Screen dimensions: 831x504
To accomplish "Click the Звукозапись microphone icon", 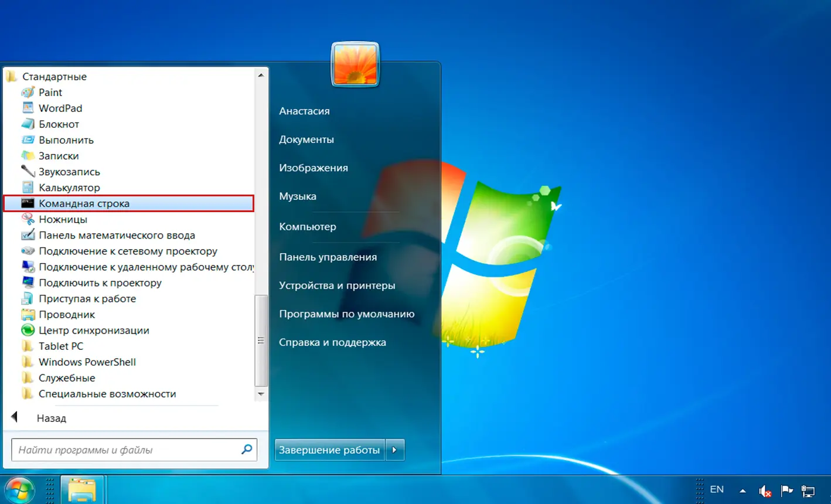I will 28,171.
